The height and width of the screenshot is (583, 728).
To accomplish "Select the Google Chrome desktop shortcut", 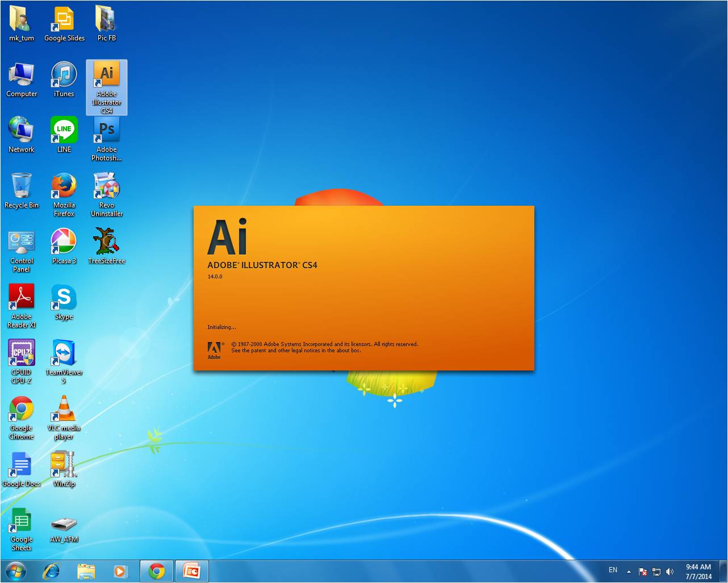I will tap(22, 418).
